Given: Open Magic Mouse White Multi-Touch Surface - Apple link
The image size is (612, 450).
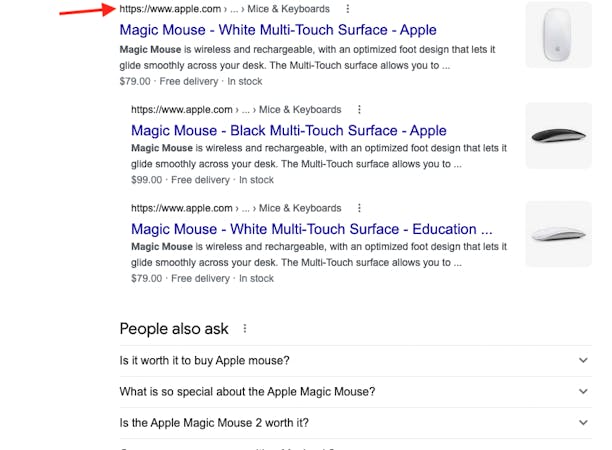Looking at the screenshot, I should click(278, 30).
